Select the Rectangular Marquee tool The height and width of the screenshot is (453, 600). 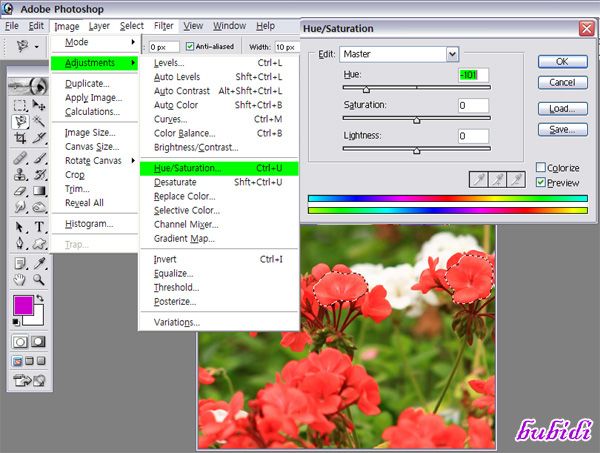20,105
